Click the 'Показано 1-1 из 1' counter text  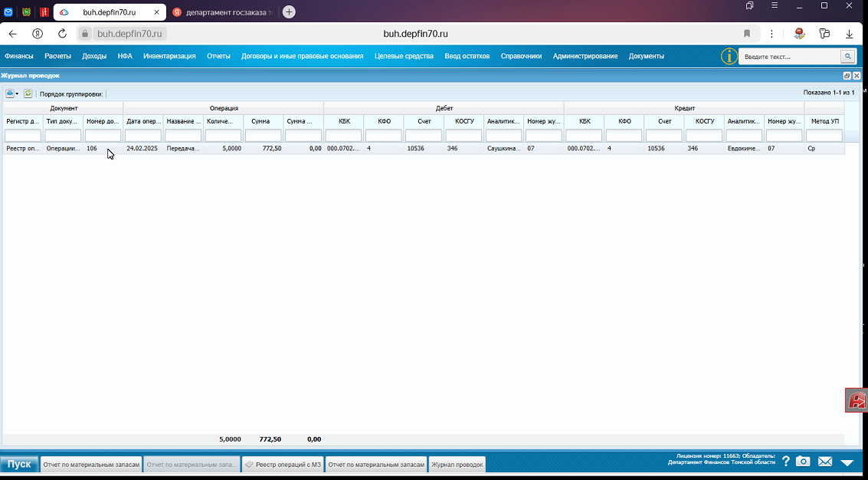click(x=829, y=93)
